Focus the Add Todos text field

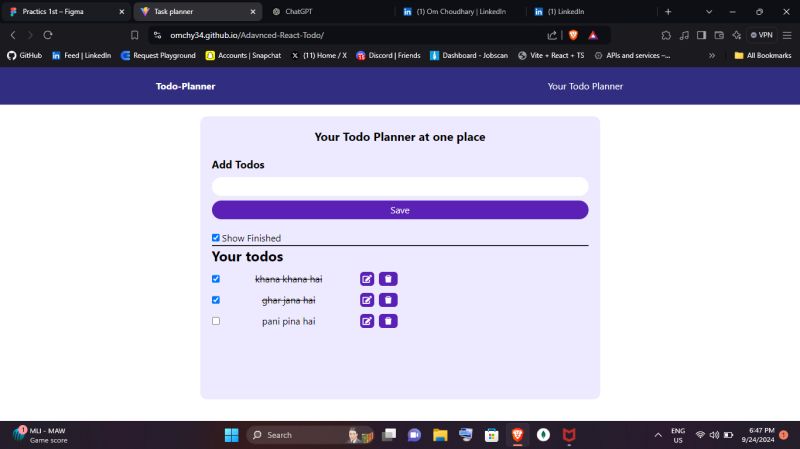pyautogui.click(x=400, y=187)
